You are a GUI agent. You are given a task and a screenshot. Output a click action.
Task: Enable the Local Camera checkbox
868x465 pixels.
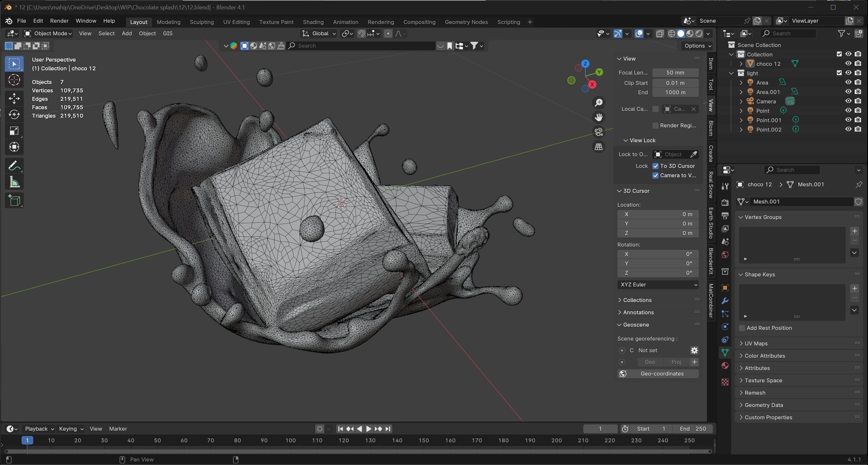tap(655, 109)
